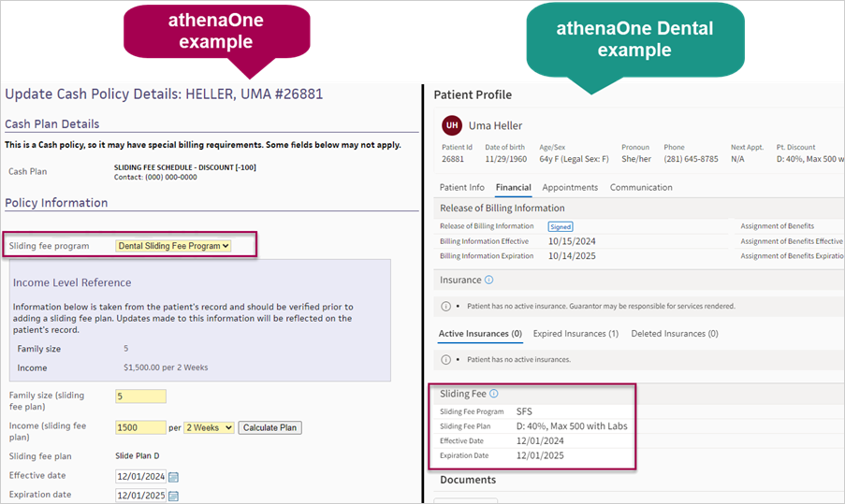Click the UH patient avatar
The height and width of the screenshot is (504, 845).
coord(452,125)
